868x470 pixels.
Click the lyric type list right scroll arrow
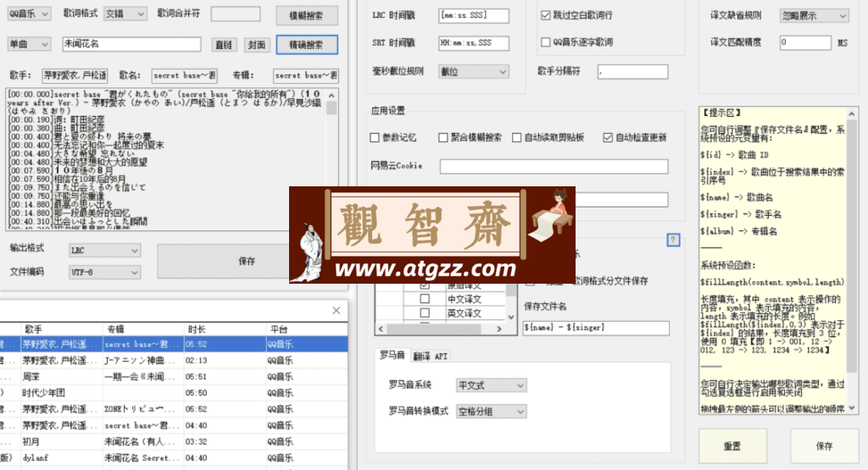(x=499, y=329)
